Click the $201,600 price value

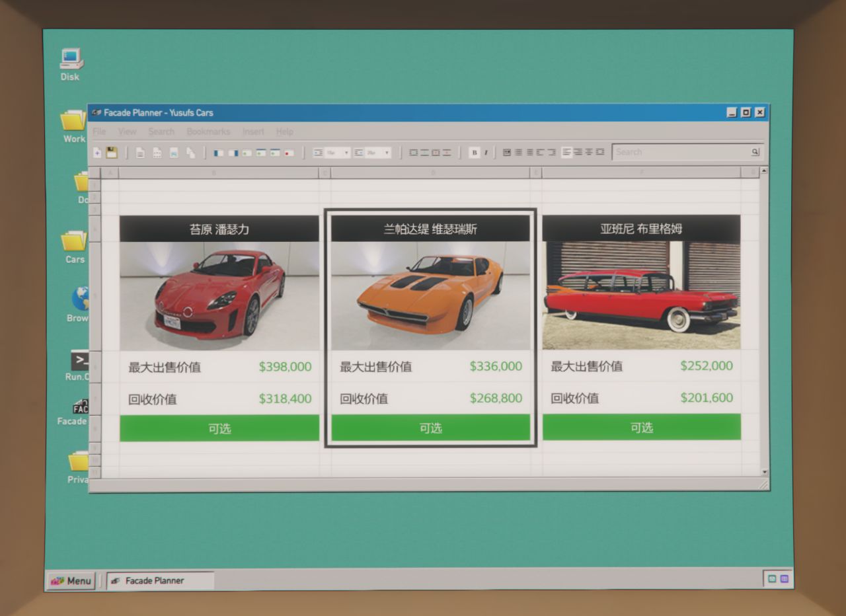(x=707, y=397)
